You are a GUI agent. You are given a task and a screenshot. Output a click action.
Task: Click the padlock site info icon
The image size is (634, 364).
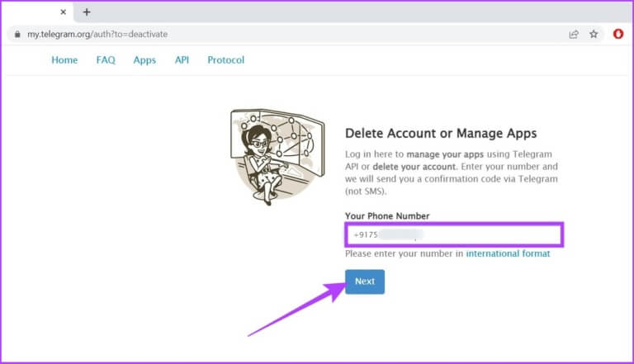point(17,35)
